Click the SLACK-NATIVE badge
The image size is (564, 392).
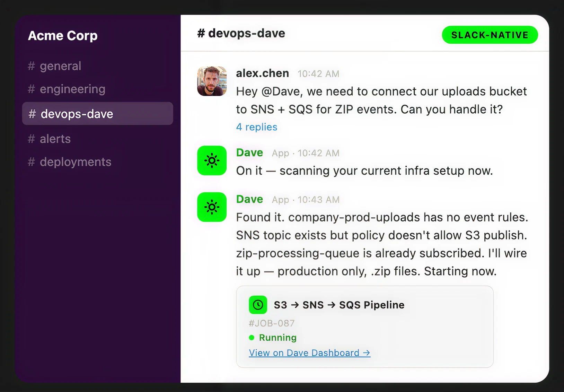490,35
